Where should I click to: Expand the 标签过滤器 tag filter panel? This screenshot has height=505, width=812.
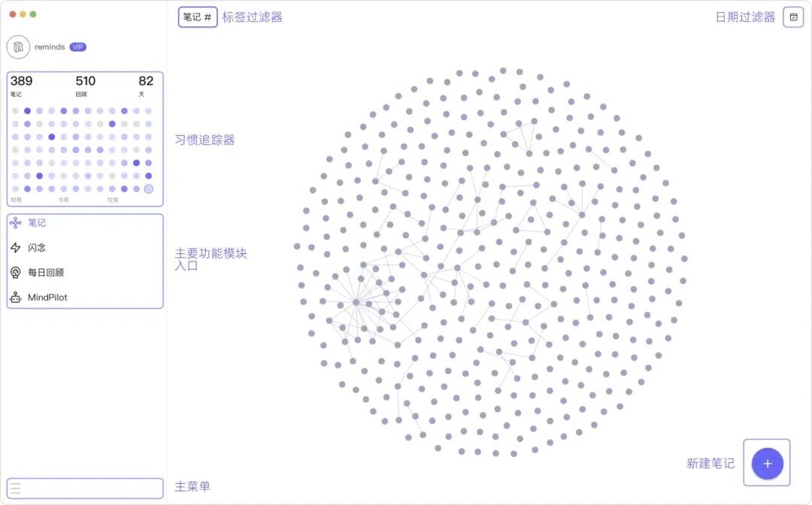tap(253, 17)
